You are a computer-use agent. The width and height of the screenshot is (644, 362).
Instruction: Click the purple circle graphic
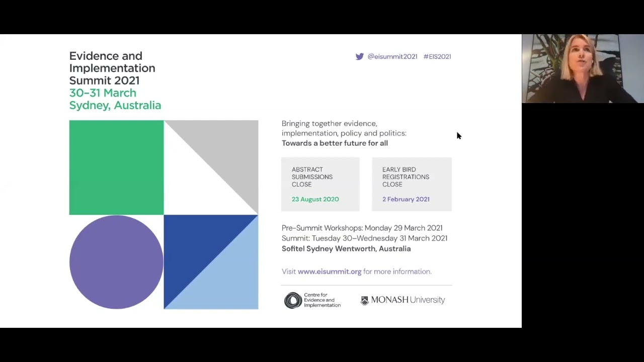click(x=116, y=262)
